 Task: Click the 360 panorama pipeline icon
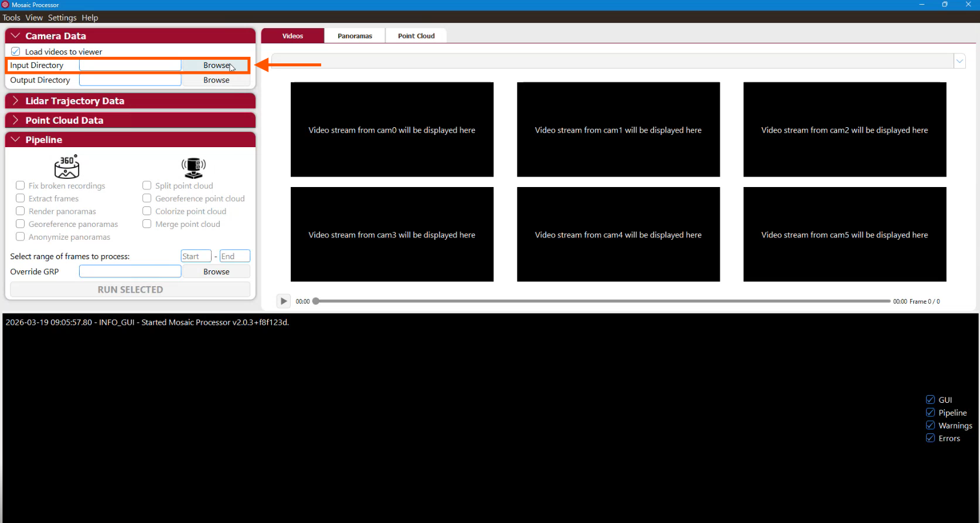[x=67, y=167]
